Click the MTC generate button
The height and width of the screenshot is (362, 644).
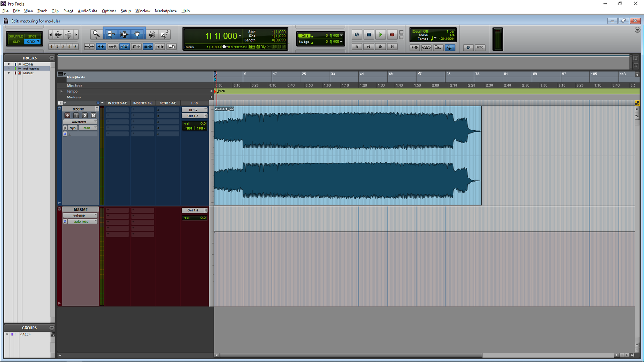click(480, 48)
